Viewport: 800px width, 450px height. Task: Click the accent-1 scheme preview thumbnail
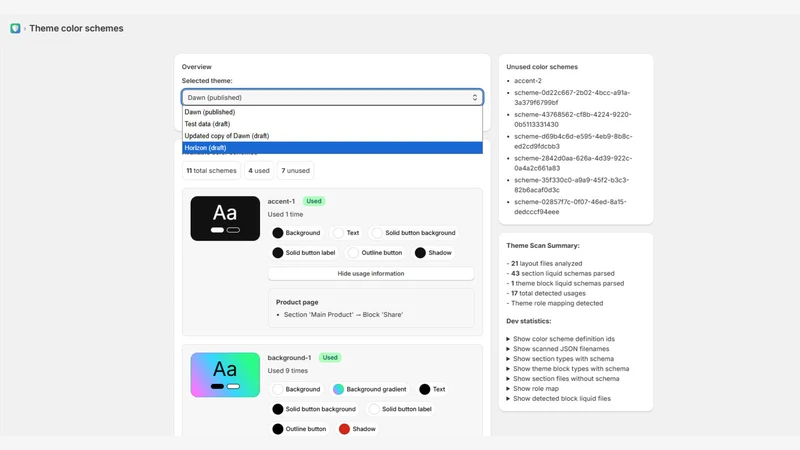click(225, 218)
